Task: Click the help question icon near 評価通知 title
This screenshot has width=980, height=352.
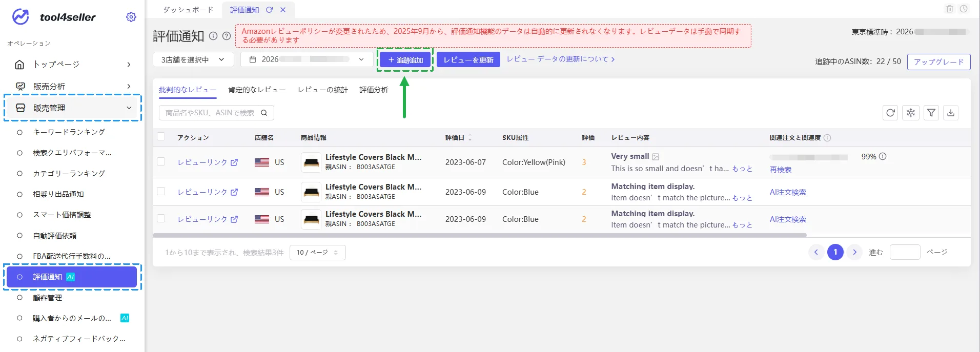Action: coord(227,36)
